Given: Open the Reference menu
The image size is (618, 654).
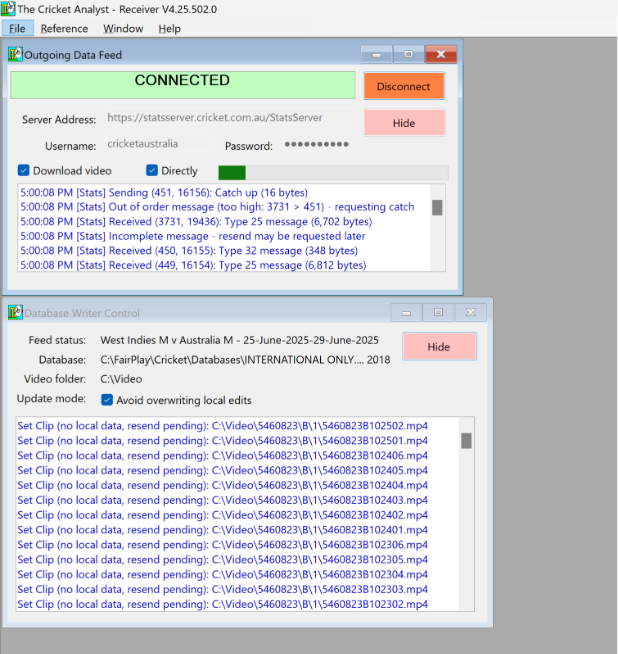Looking at the screenshot, I should click(x=64, y=29).
